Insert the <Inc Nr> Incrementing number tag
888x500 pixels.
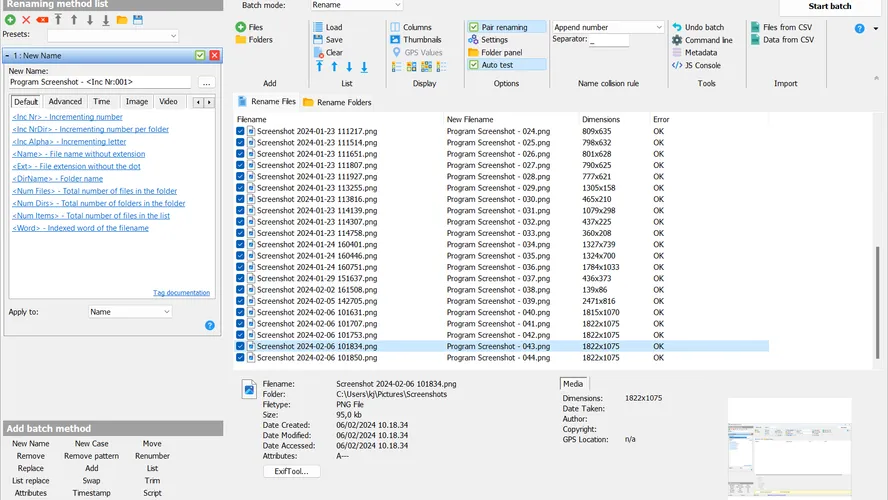pos(67,117)
